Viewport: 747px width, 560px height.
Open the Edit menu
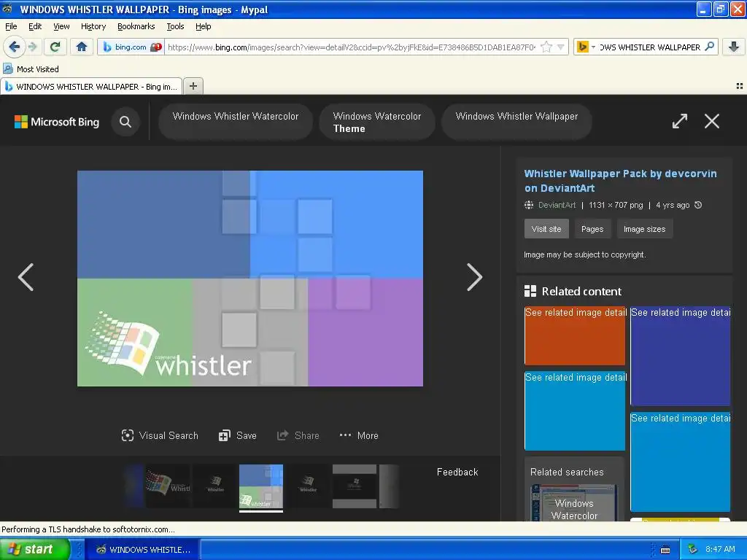click(35, 26)
